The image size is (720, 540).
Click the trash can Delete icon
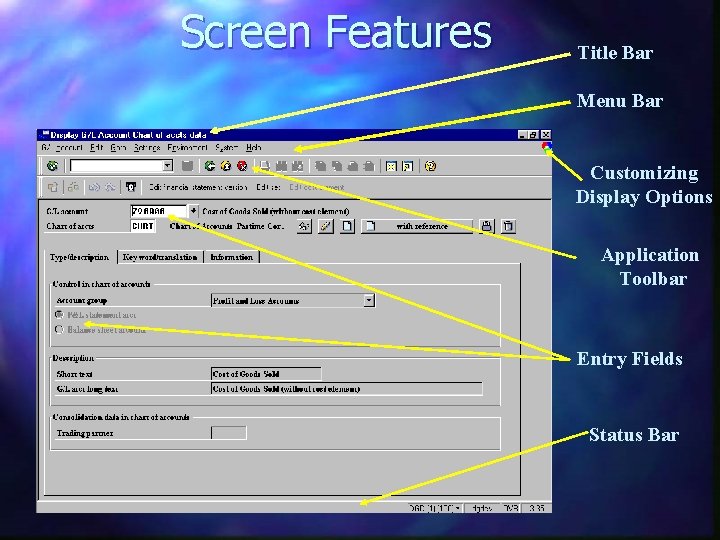click(508, 226)
